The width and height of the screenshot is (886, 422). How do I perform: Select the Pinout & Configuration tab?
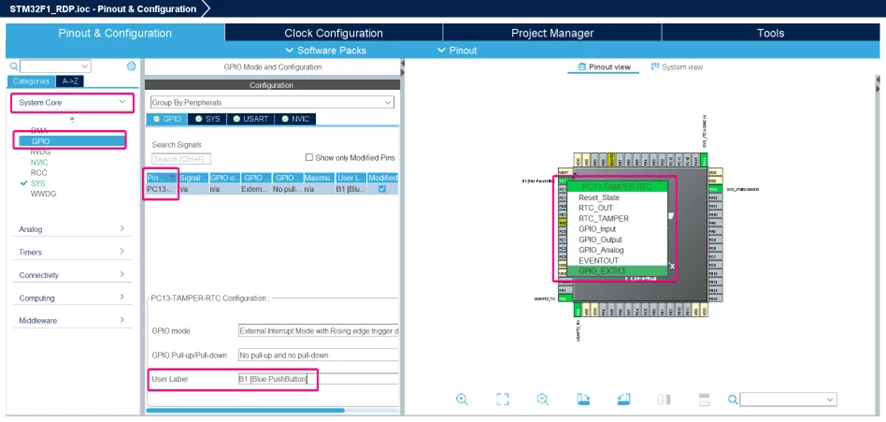click(x=115, y=33)
